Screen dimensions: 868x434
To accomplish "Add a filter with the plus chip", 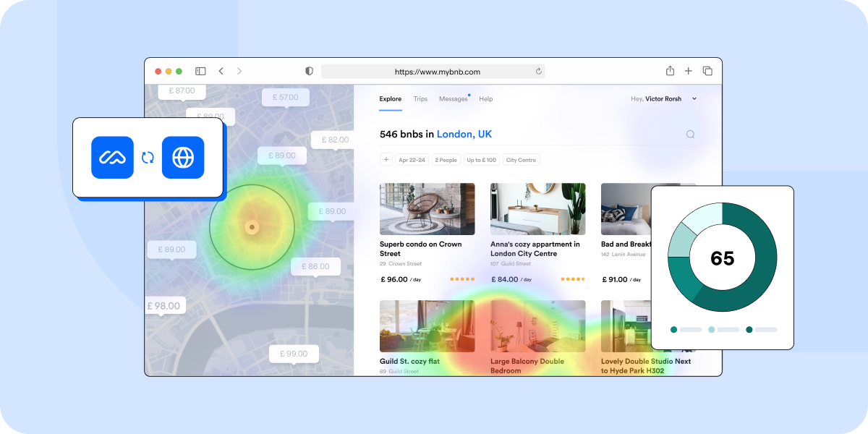I will pos(386,160).
